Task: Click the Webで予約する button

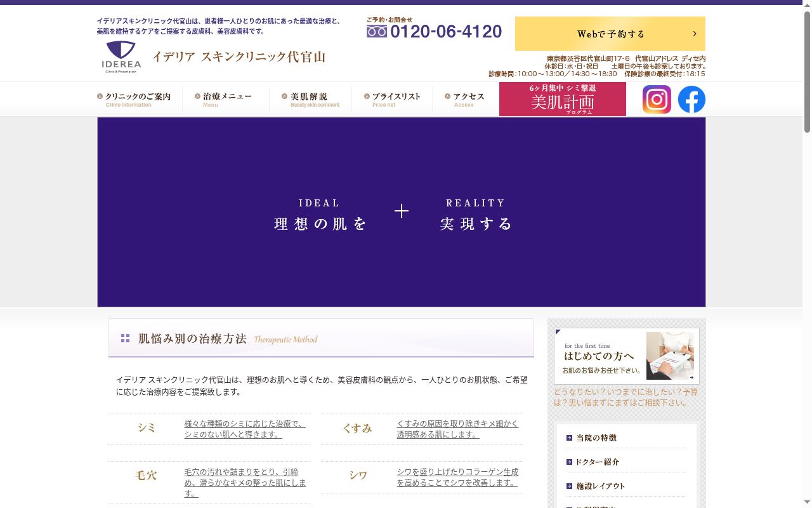Action: pyautogui.click(x=610, y=34)
